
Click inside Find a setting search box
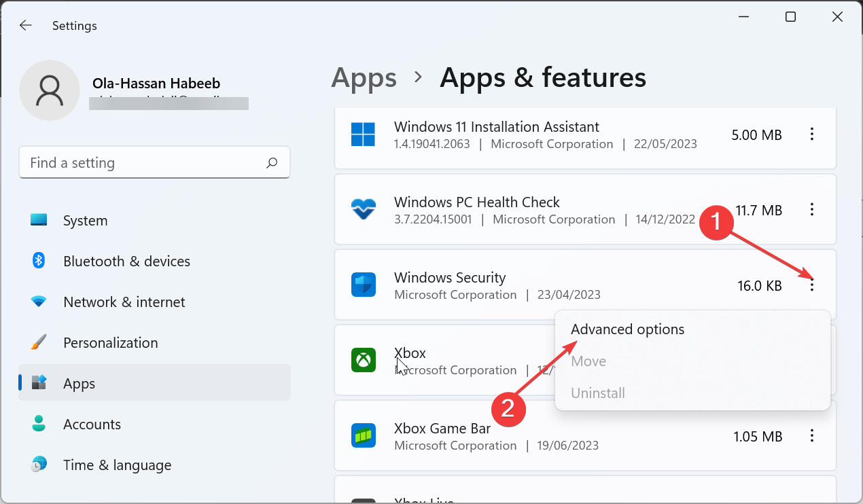[154, 163]
